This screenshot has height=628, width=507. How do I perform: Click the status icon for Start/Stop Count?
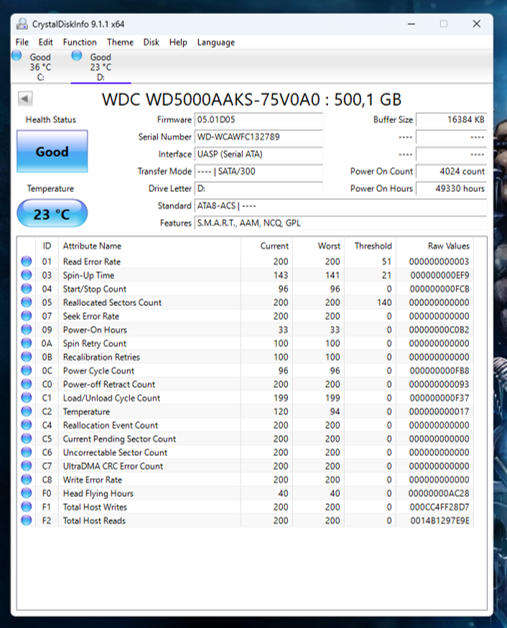[26, 288]
